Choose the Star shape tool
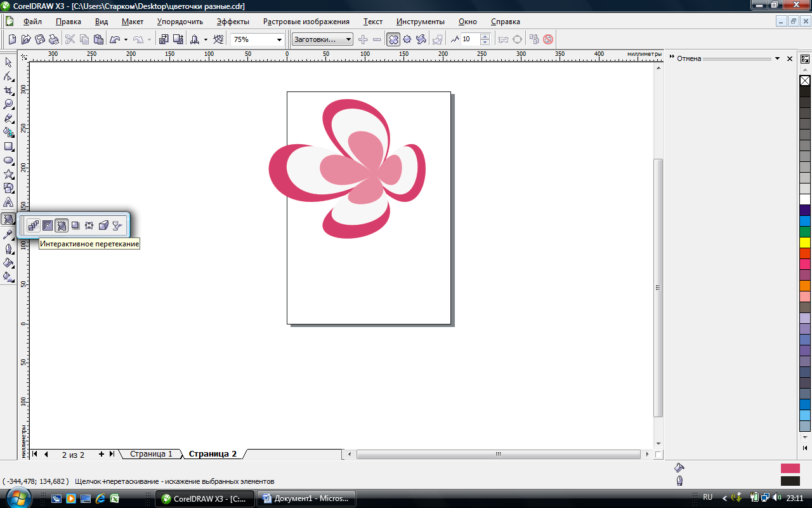Screen dimensions: 812x508 click(8, 175)
